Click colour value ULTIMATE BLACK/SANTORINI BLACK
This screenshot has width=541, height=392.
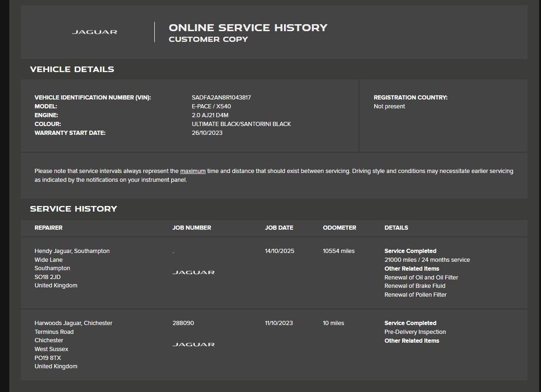241,124
